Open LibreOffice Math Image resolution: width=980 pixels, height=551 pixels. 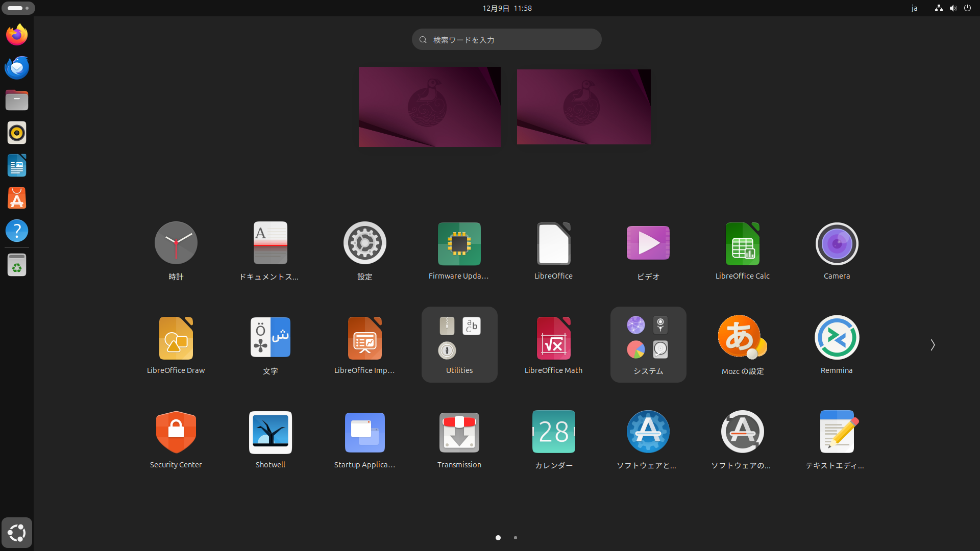click(x=553, y=337)
